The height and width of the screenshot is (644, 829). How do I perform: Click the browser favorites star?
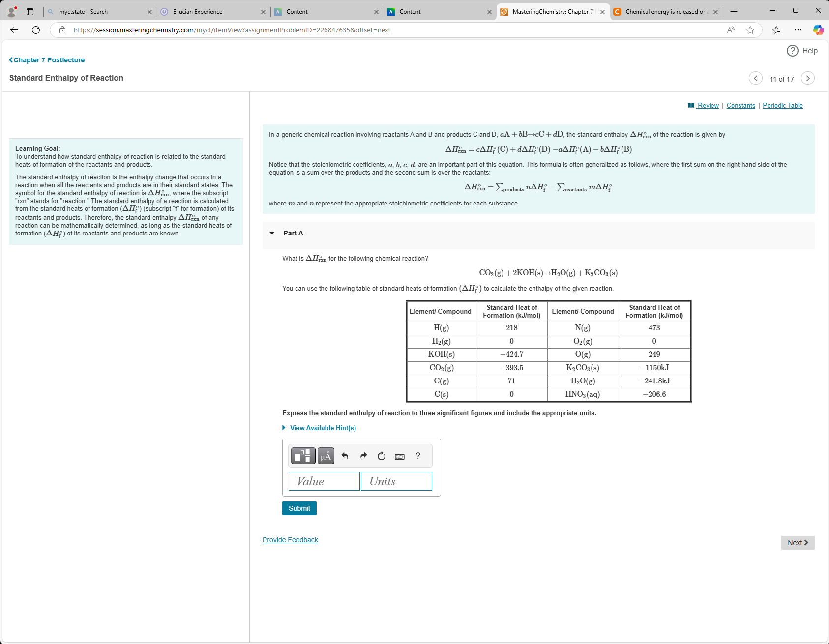(750, 30)
